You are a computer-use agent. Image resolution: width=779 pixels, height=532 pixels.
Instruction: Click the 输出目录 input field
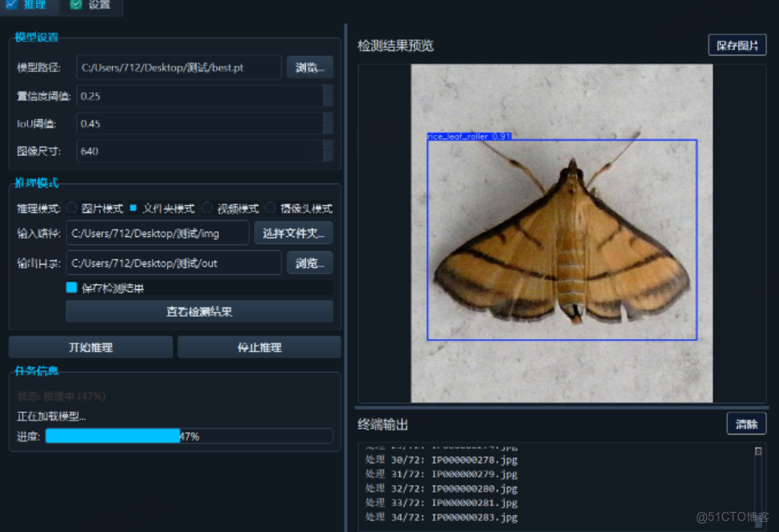174,263
